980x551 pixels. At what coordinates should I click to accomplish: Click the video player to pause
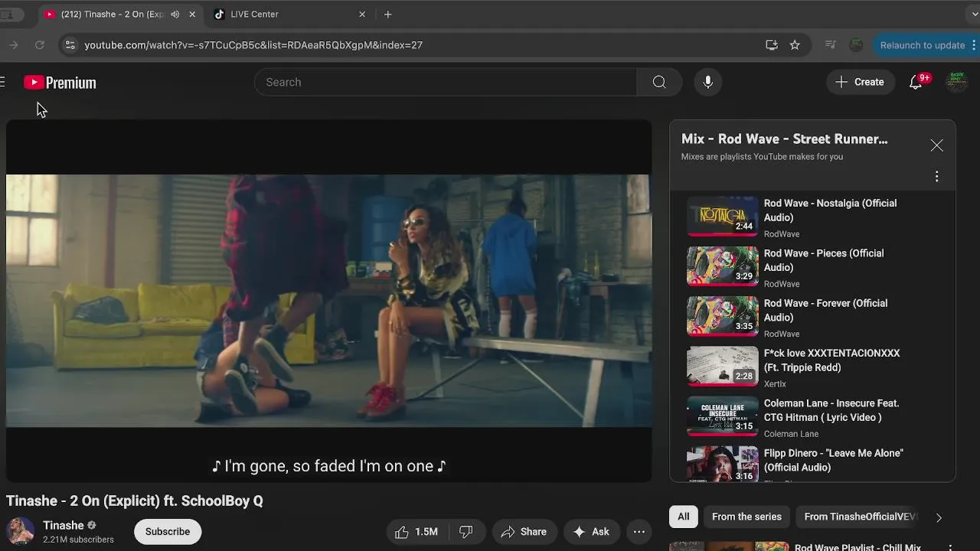click(x=329, y=301)
